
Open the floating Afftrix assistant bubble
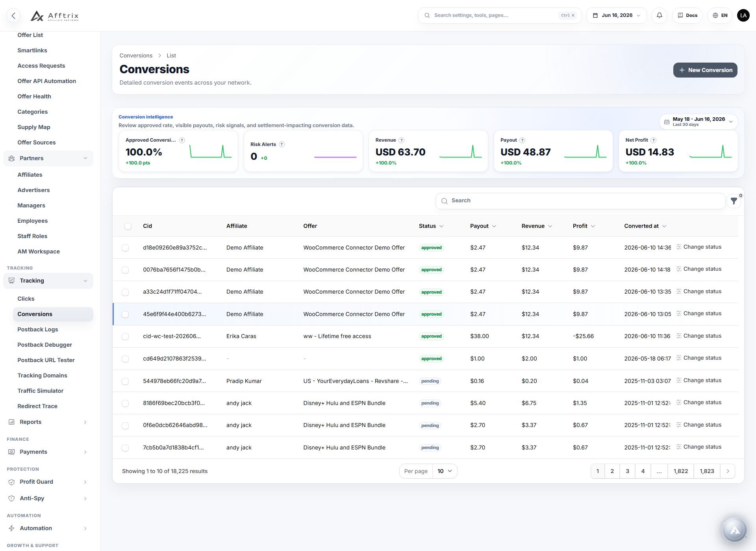734,530
